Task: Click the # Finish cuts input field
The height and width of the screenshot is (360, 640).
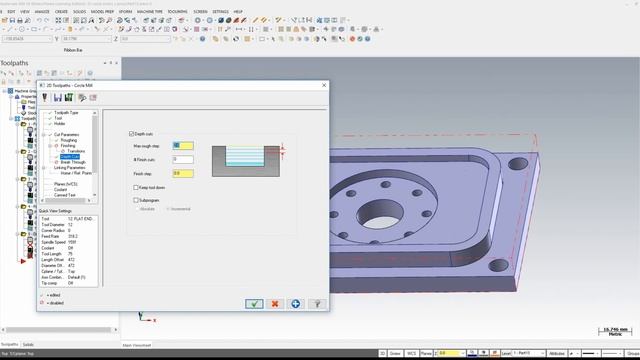Action: pos(183,159)
